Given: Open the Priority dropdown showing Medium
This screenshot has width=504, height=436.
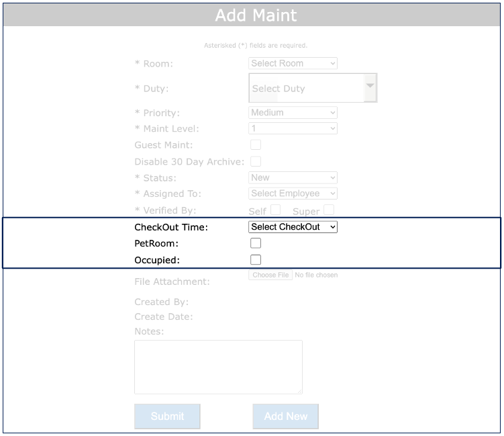Looking at the screenshot, I should click(293, 112).
